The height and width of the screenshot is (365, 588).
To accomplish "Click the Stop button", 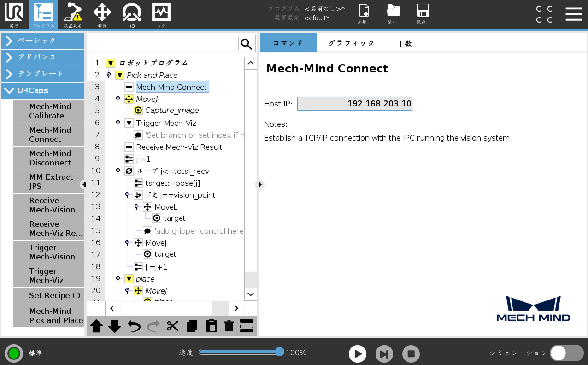I will (x=411, y=354).
